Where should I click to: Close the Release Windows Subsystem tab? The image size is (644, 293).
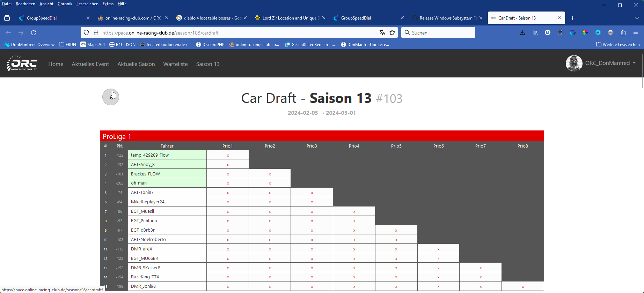click(x=481, y=18)
